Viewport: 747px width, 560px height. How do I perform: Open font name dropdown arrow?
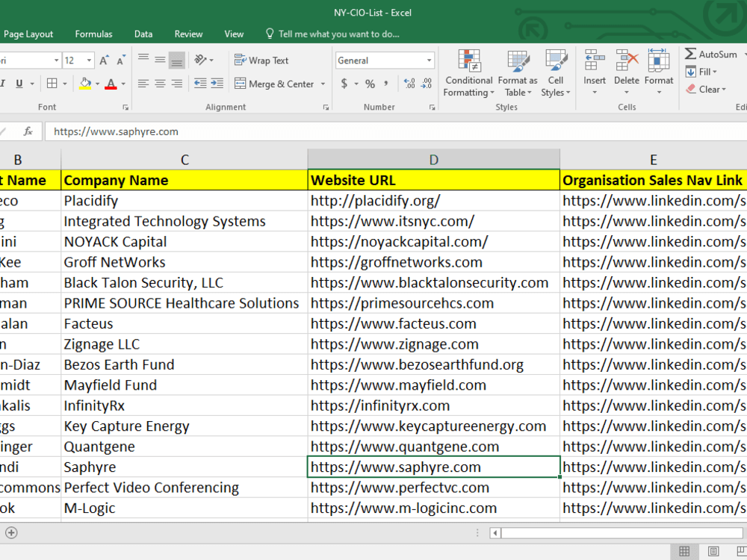point(56,60)
